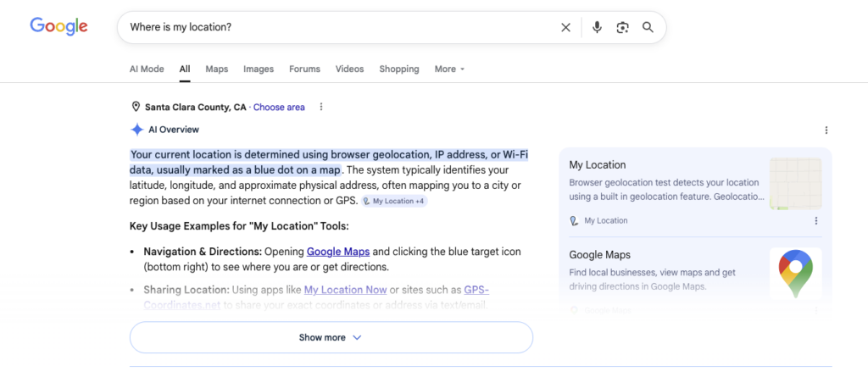Screen dimensions: 868x377
Task: Open the My Location card title
Action: pos(598,165)
